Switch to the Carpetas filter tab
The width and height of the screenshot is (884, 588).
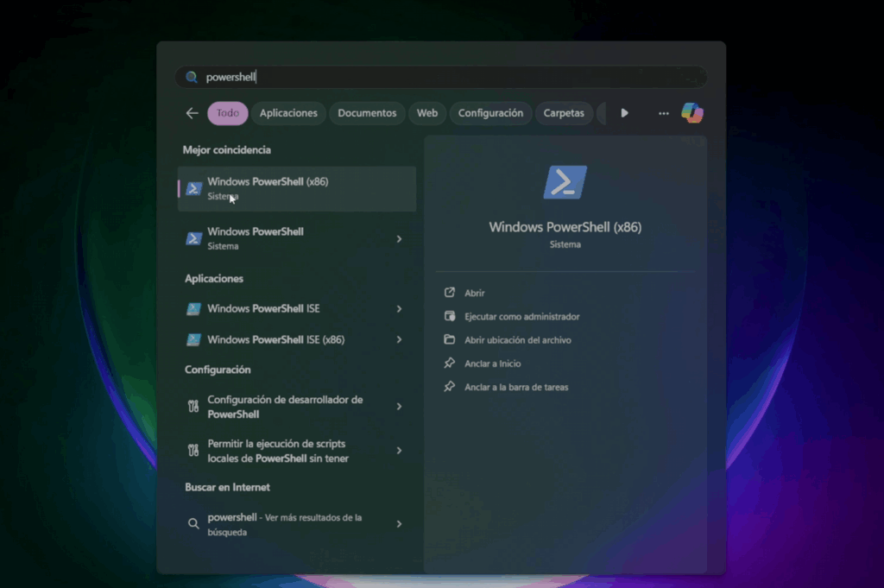[564, 113]
